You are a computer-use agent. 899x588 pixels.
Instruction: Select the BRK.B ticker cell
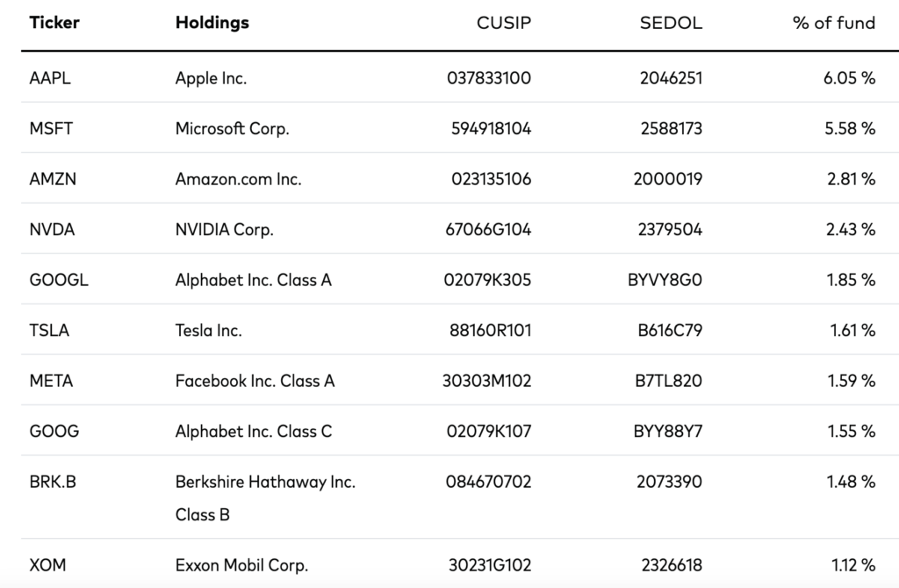click(x=53, y=482)
